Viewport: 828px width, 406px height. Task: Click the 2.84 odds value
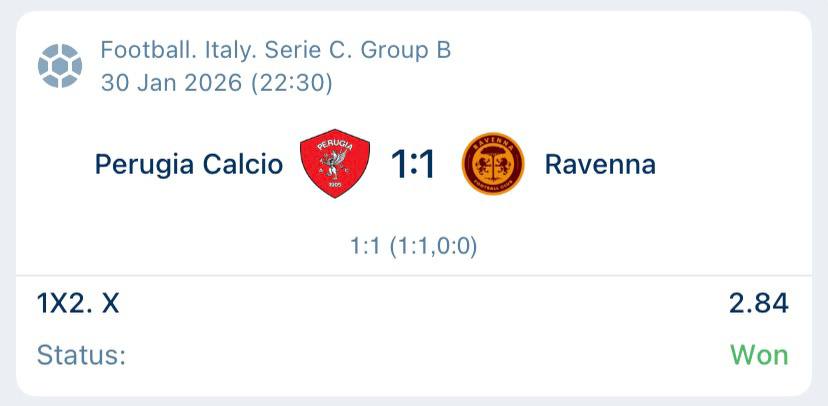[x=759, y=303]
